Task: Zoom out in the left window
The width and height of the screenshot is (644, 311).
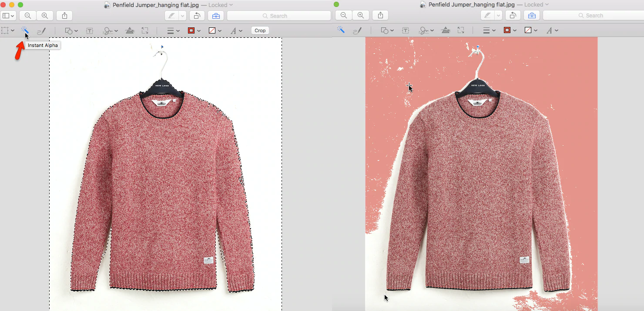Action: click(27, 16)
